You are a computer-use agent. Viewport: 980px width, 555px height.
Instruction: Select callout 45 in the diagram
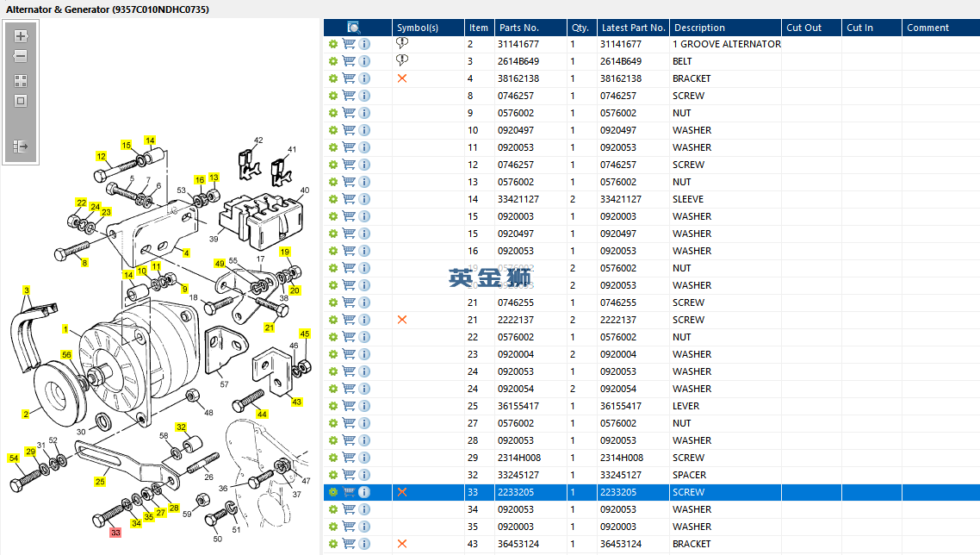(x=304, y=334)
